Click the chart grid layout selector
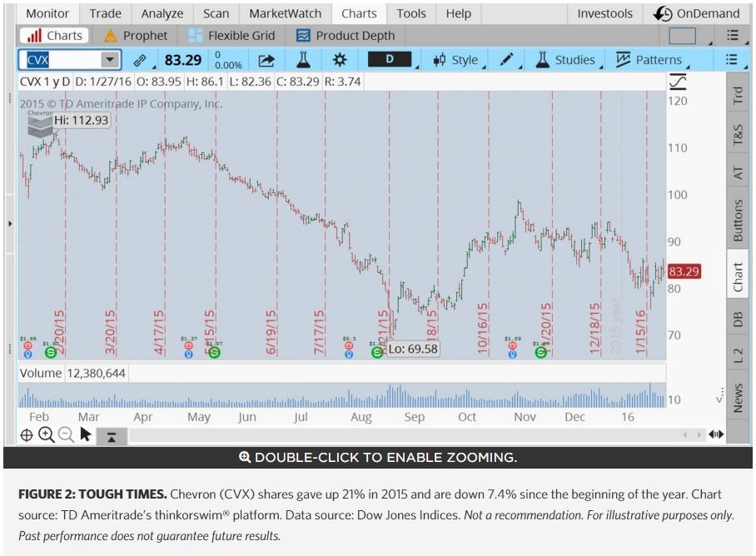 [x=682, y=36]
